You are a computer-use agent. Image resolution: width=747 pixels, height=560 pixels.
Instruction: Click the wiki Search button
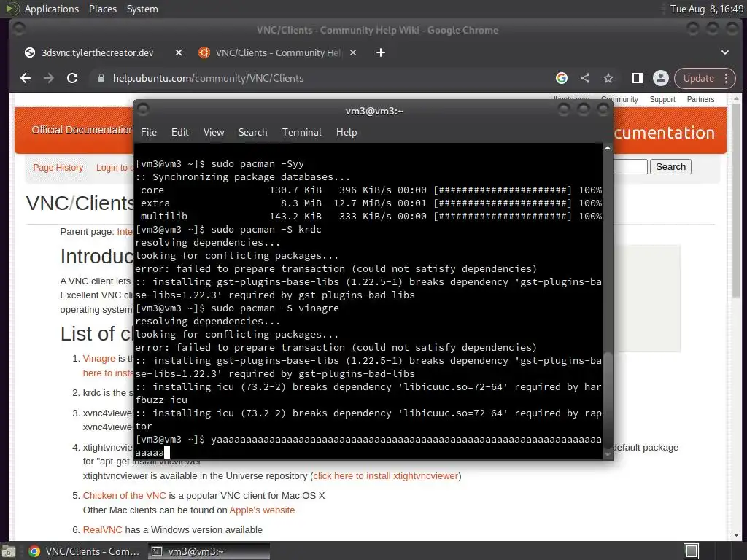click(670, 167)
